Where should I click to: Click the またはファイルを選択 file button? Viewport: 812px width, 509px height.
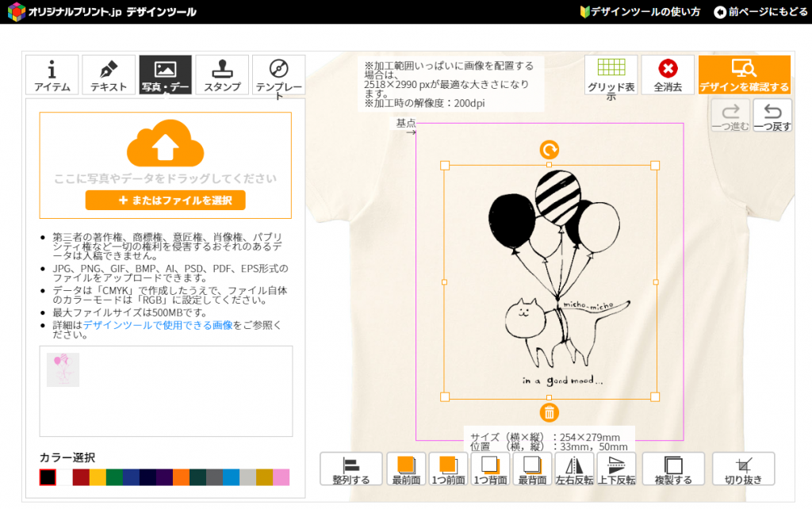click(165, 201)
